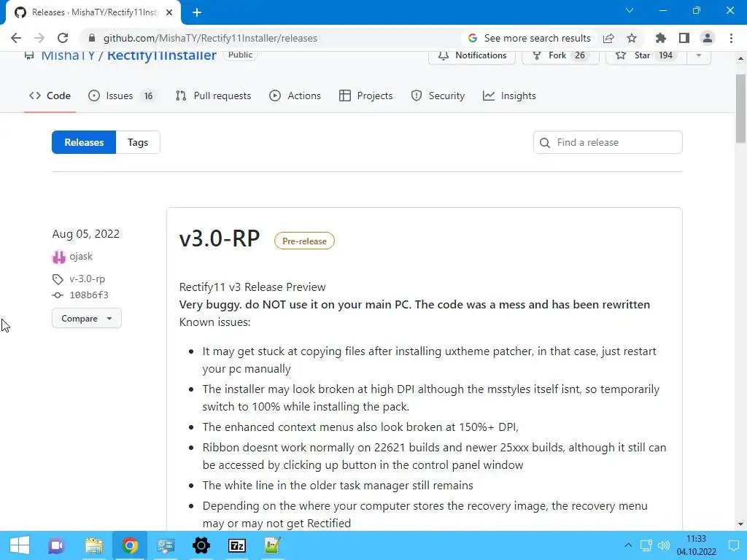Open a new browser tab
The height and width of the screenshot is (560, 747).
pos(197,12)
